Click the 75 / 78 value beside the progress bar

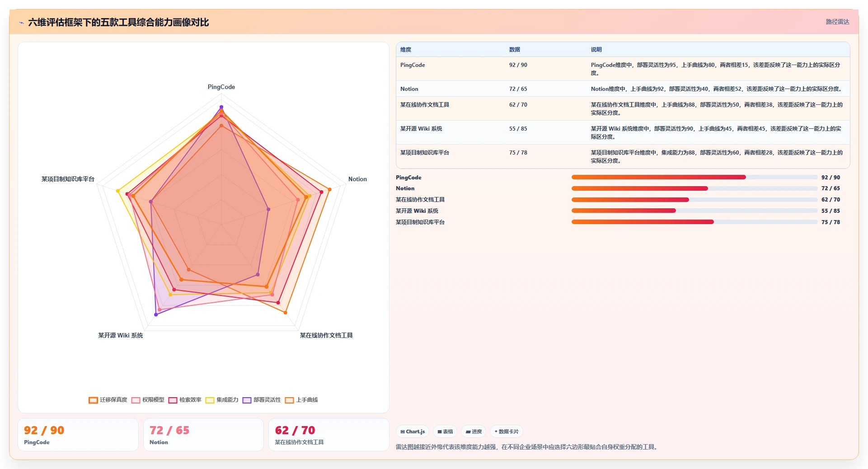[x=830, y=222]
